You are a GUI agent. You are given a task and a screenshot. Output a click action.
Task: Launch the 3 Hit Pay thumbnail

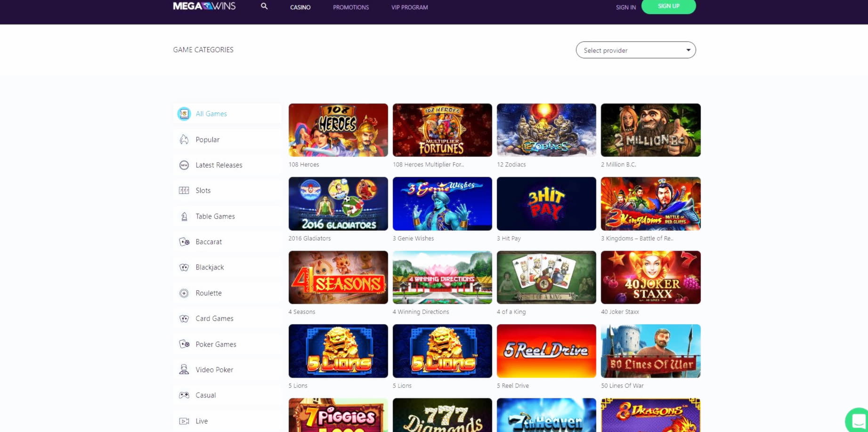546,204
